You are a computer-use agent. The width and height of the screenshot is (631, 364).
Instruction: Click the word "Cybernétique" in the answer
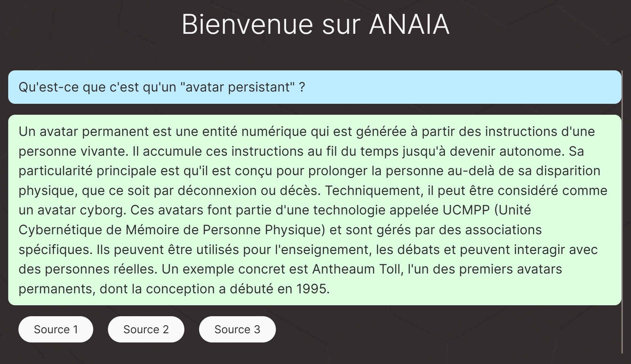point(70,230)
